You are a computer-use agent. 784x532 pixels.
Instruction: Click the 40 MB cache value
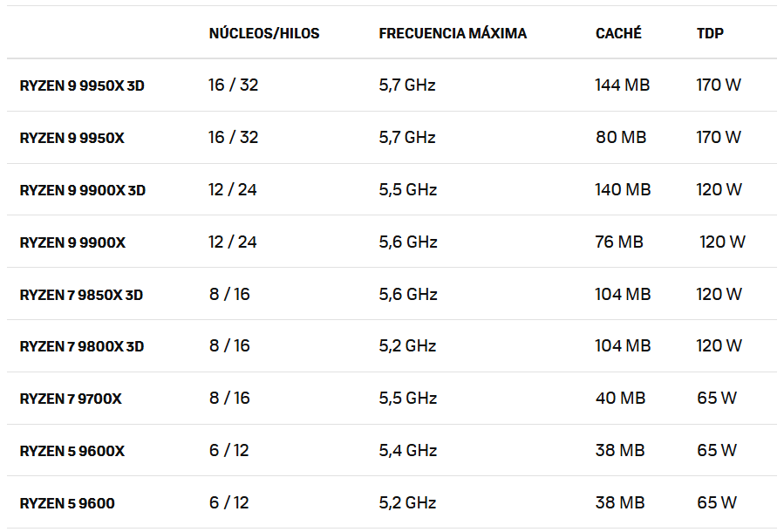pyautogui.click(x=620, y=398)
